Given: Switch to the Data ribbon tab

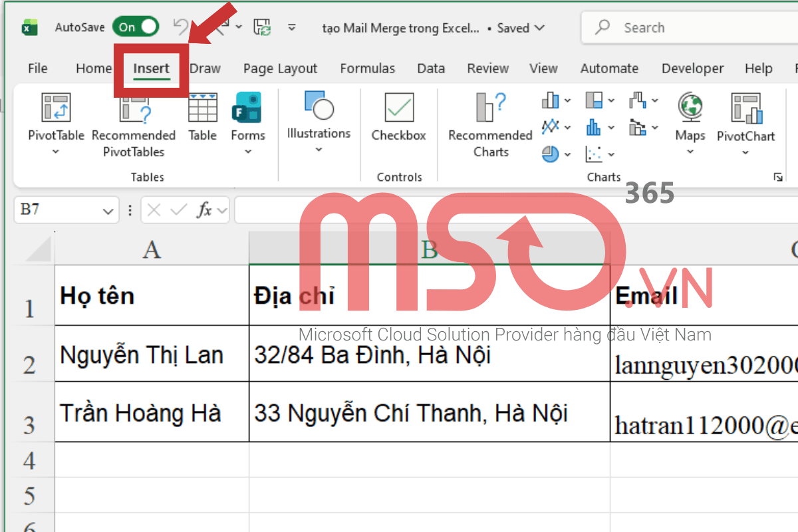Looking at the screenshot, I should (430, 68).
